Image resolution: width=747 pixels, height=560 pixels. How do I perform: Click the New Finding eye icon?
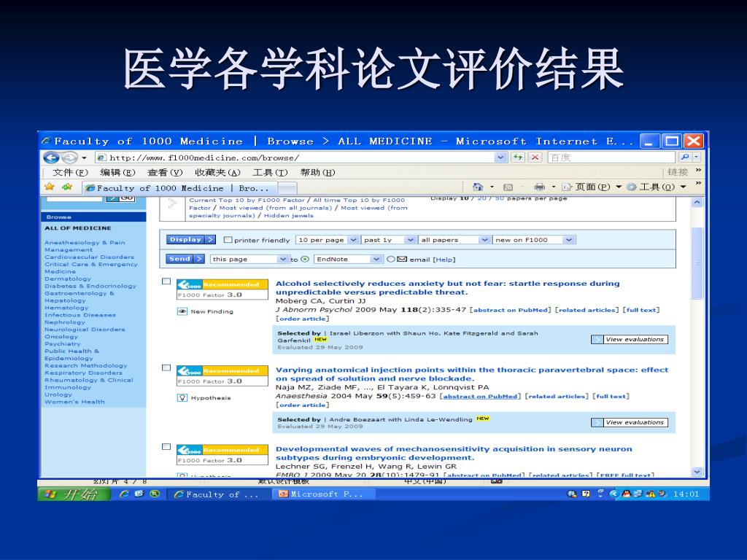182,311
